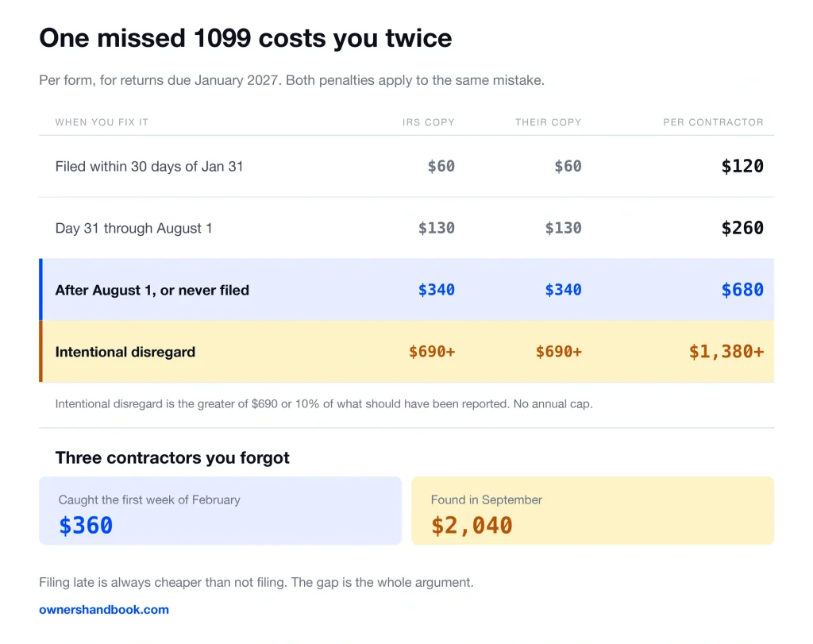The image size is (813, 644).
Task: Select the 'Intentional disregard' row
Action: [x=406, y=352]
